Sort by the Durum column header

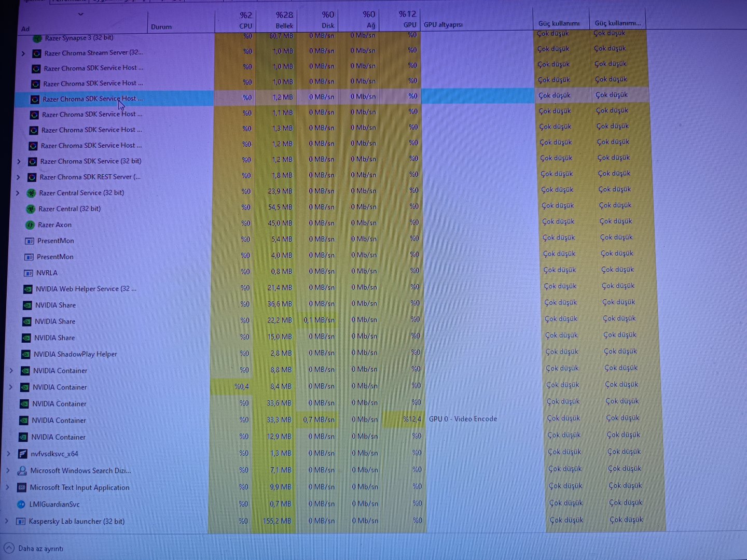(x=181, y=22)
